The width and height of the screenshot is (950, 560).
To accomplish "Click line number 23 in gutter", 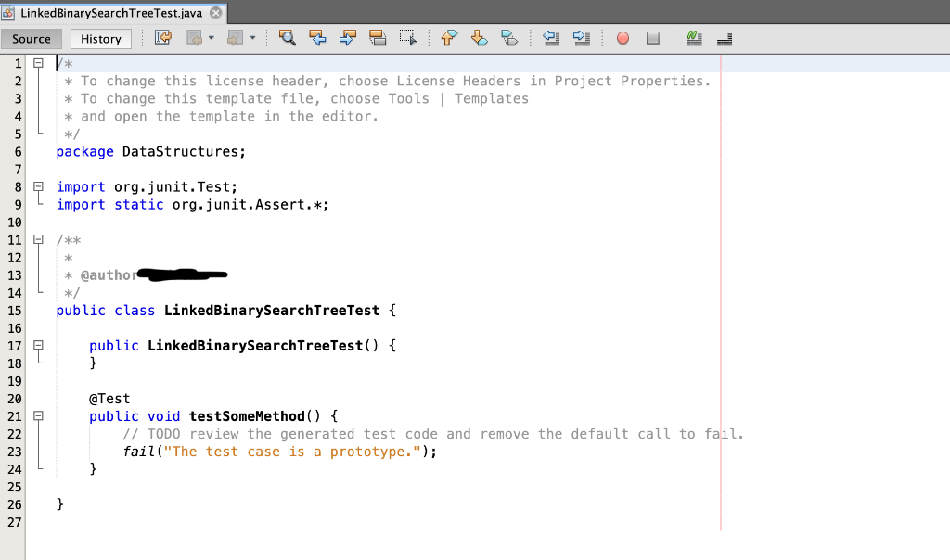I will coord(15,452).
